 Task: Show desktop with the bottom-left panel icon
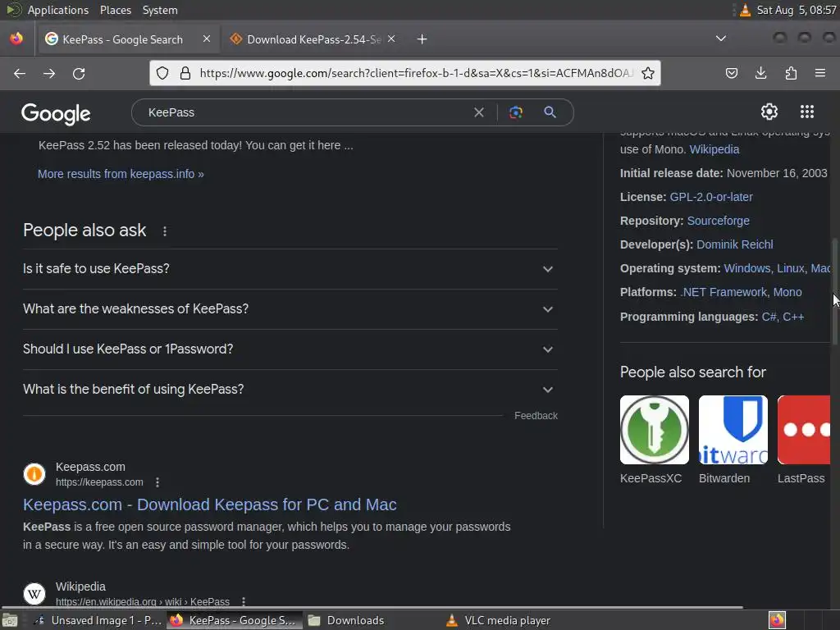[10, 620]
